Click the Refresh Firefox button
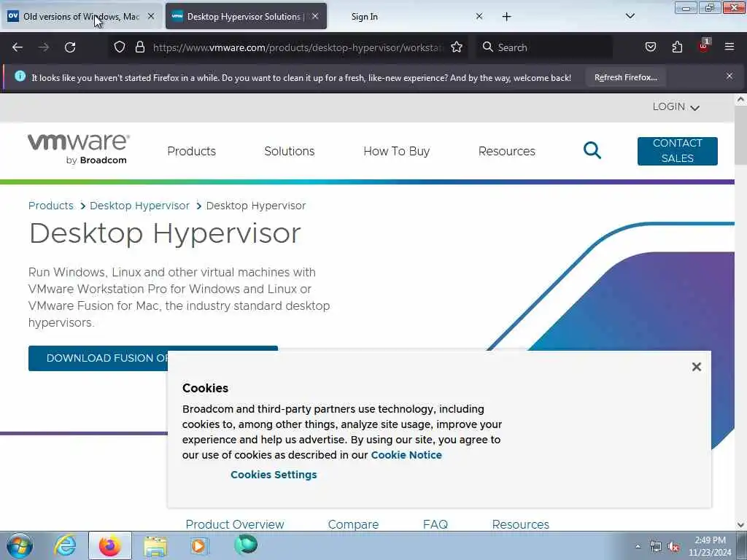Image resolution: width=747 pixels, height=560 pixels. (x=625, y=77)
